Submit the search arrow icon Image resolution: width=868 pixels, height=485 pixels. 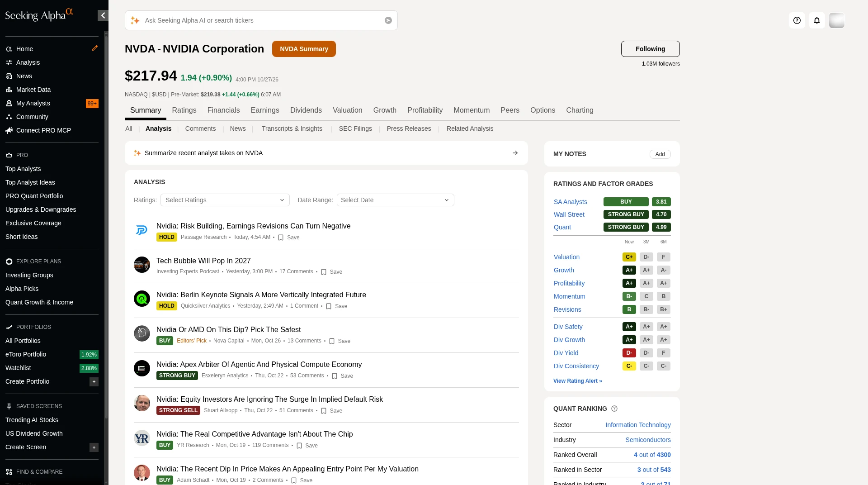[388, 20]
